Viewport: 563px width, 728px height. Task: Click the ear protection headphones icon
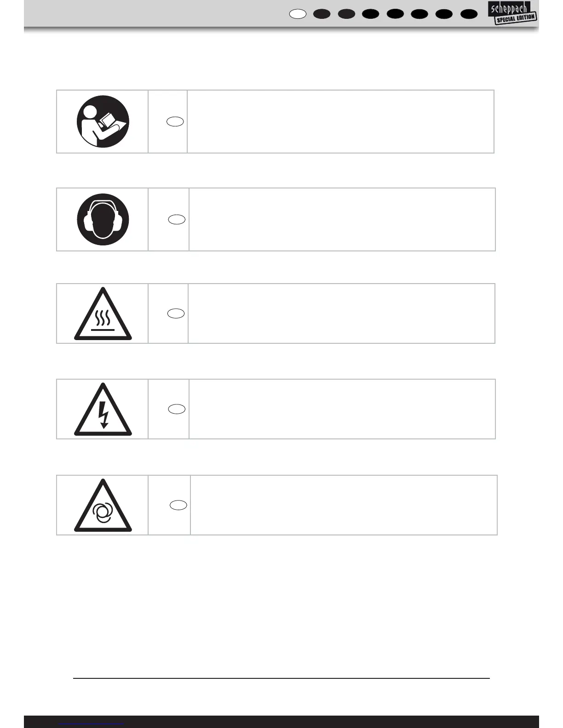(x=103, y=219)
